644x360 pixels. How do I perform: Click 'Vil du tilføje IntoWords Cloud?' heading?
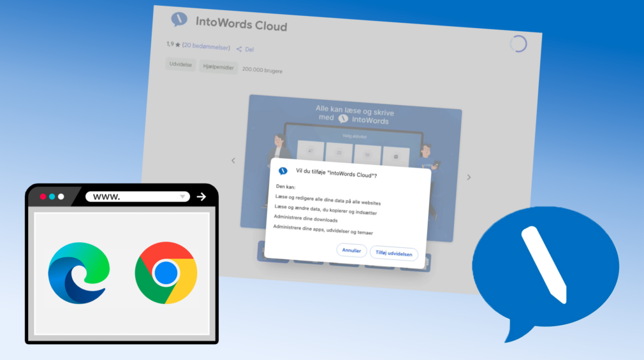coord(336,173)
